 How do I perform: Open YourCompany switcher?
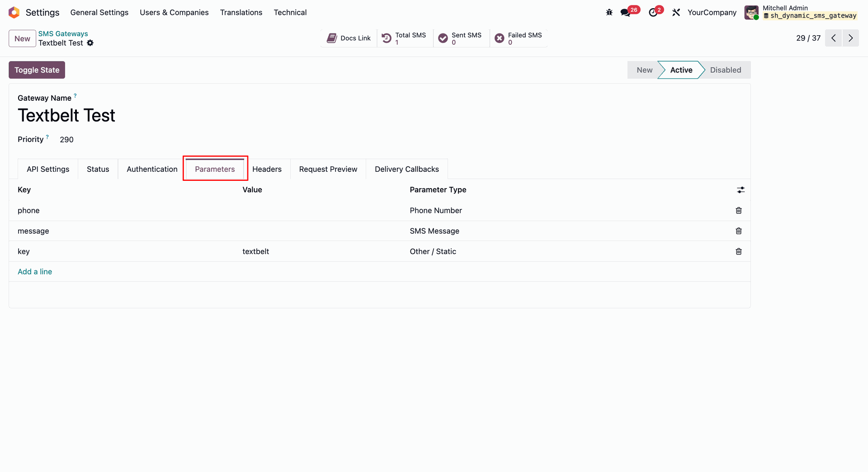pyautogui.click(x=712, y=12)
